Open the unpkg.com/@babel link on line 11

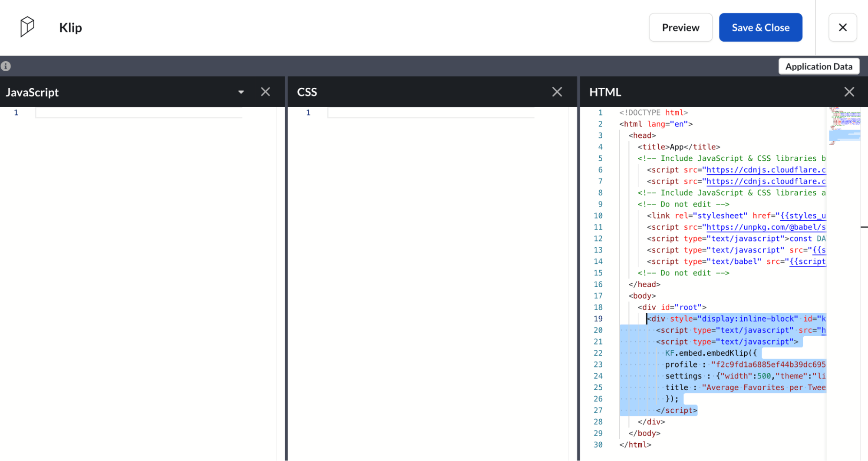pyautogui.click(x=766, y=227)
